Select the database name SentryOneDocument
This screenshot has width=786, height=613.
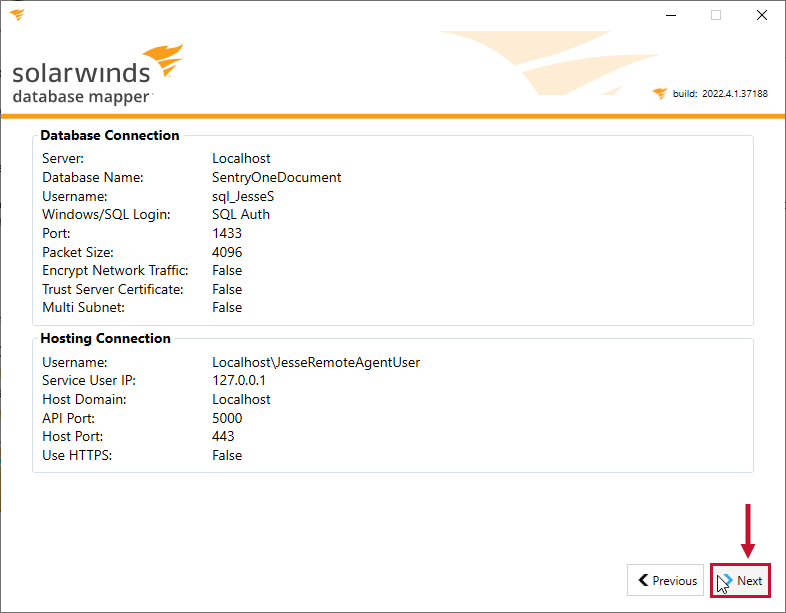point(276,177)
